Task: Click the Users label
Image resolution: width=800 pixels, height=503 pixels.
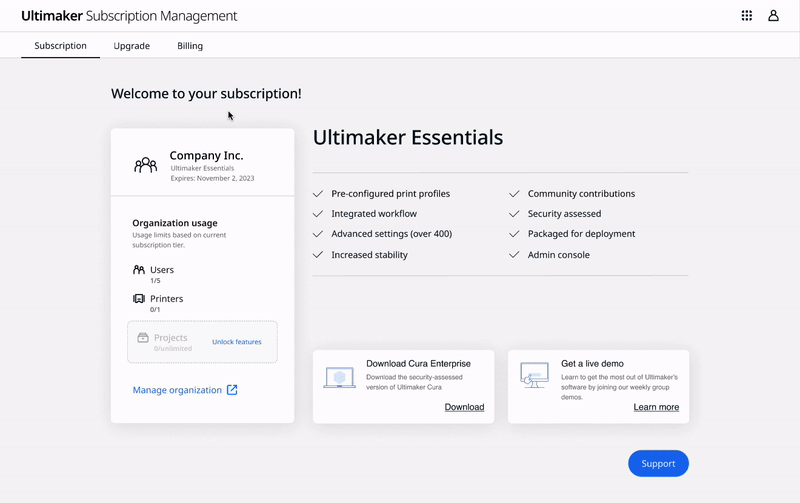Action: 162,269
